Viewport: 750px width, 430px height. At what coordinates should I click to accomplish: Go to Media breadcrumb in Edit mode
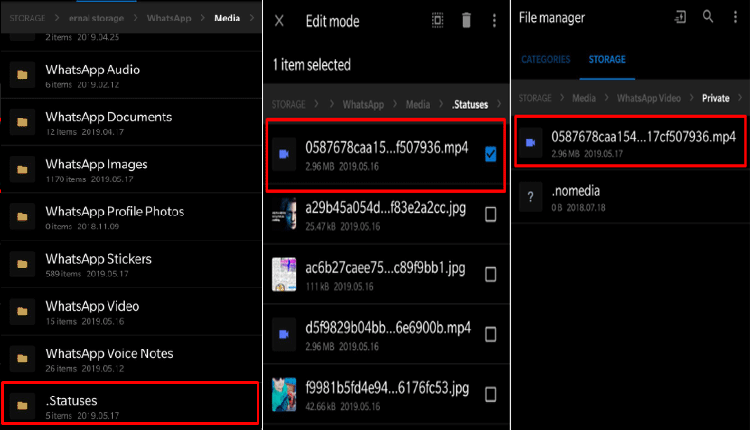point(418,104)
